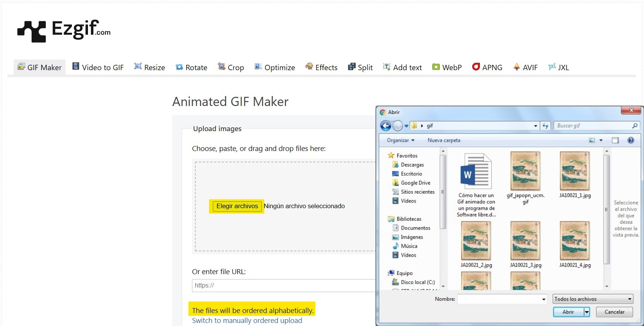The height and width of the screenshot is (326, 644).
Task: Select Bibliotecas in navigation pane
Action: tap(405, 219)
